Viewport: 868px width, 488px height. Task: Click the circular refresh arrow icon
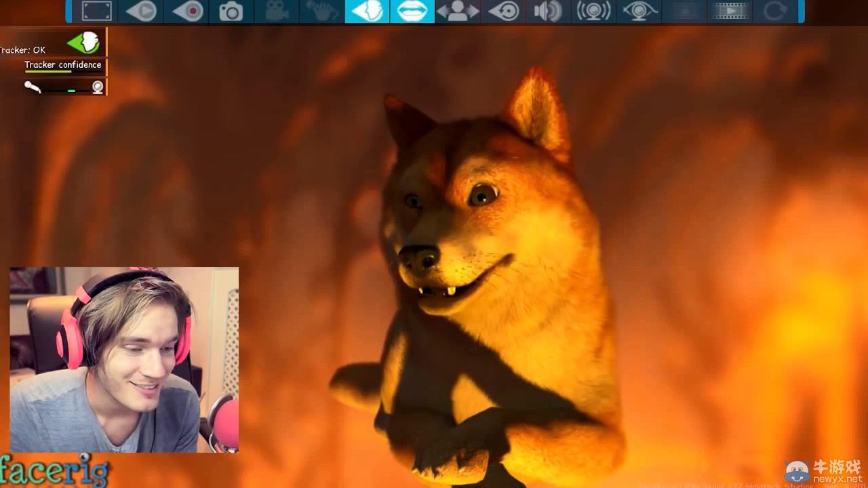click(x=774, y=11)
